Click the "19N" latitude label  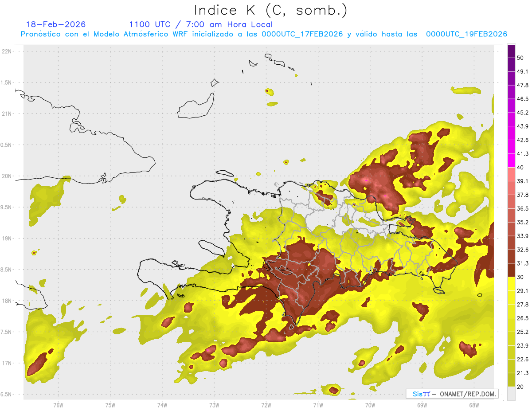pos(7,239)
